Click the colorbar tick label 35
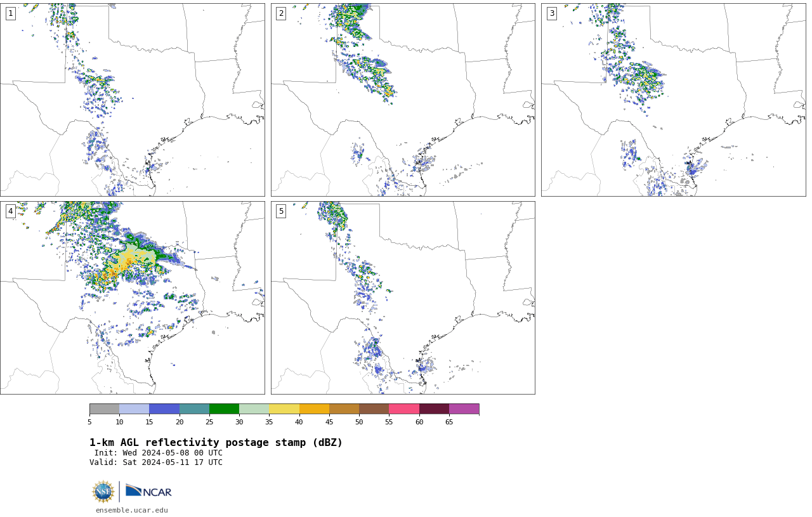812x517 pixels. (269, 422)
